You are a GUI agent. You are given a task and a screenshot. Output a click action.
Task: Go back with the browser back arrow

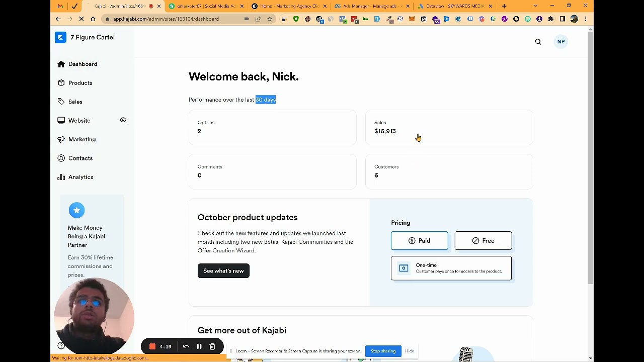click(58, 19)
